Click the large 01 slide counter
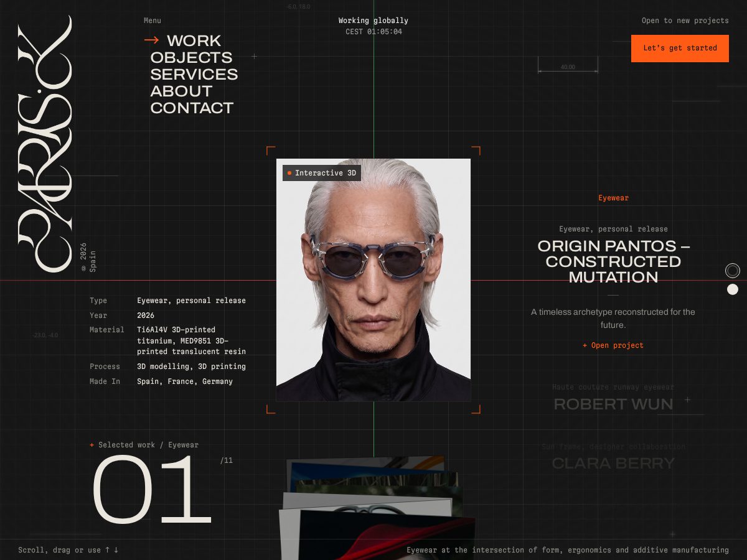The height and width of the screenshot is (560, 747). pyautogui.click(x=152, y=490)
